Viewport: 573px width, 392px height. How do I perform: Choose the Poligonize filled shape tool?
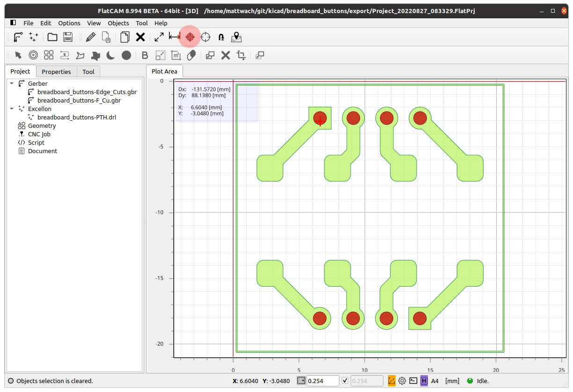pos(95,55)
